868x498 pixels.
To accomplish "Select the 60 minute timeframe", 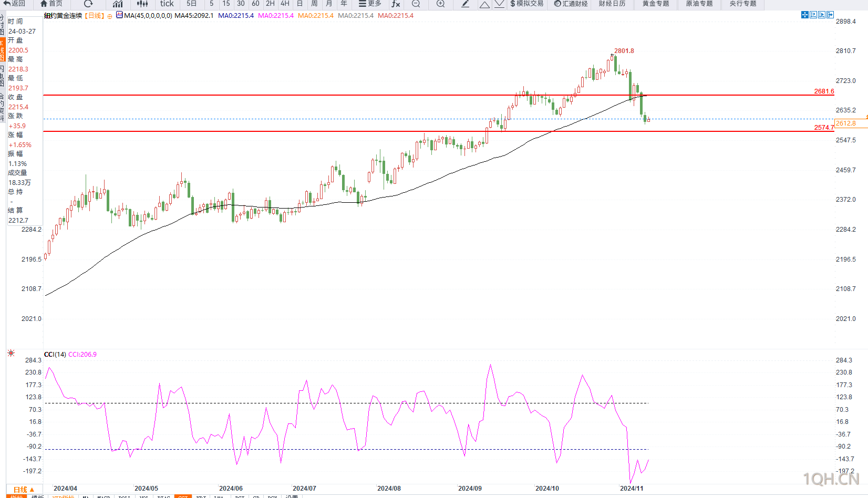I will click(x=255, y=4).
